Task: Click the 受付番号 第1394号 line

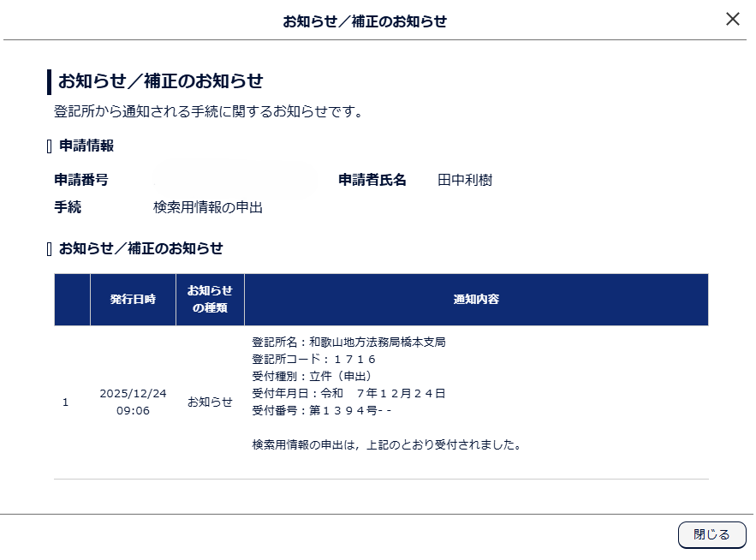Action: coord(321,411)
